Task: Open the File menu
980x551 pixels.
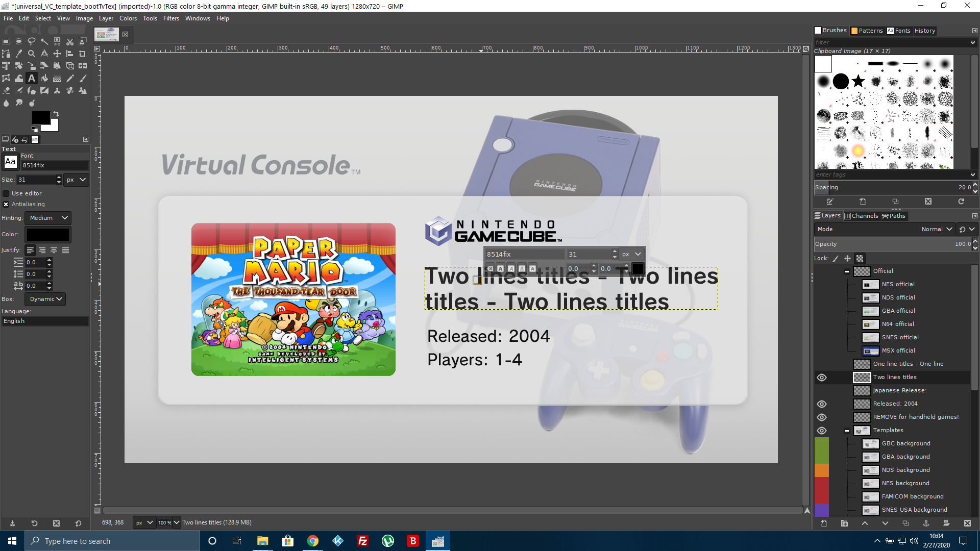Action: point(8,18)
